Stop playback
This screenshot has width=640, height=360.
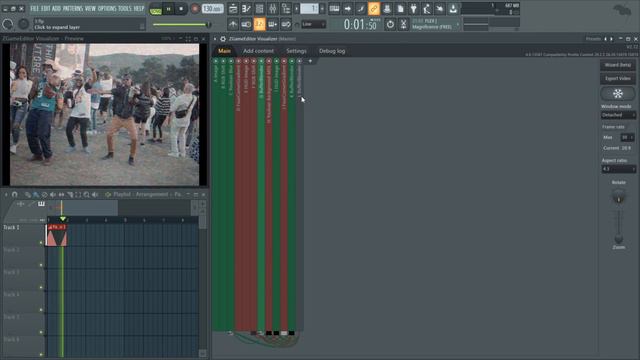[181, 9]
